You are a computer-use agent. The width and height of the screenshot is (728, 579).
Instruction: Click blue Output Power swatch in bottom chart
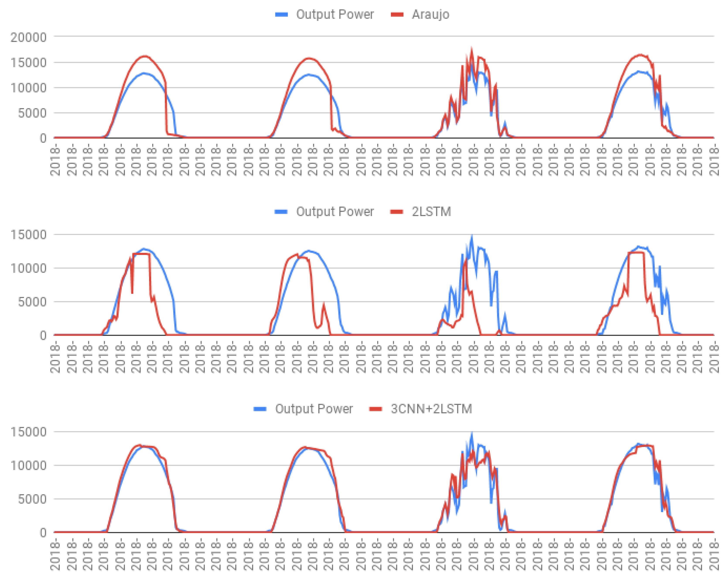[260, 409]
